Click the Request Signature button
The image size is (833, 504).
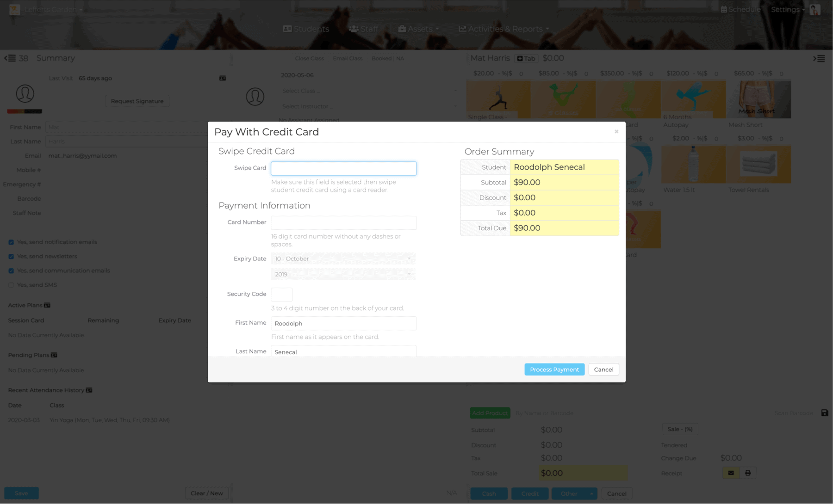[x=137, y=101]
